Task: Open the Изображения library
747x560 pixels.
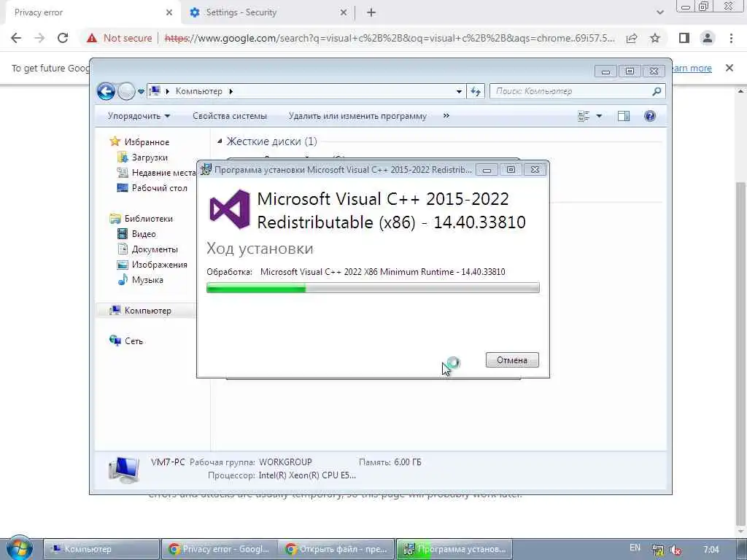Action: point(159,264)
